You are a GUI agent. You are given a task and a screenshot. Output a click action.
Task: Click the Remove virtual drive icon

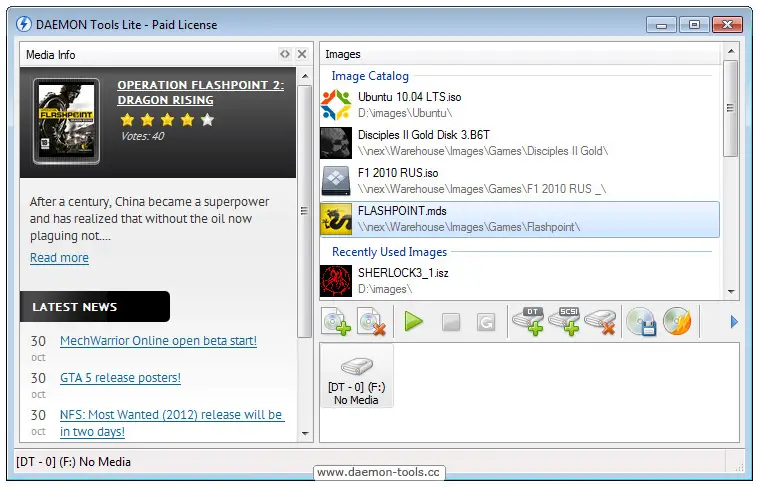point(600,321)
